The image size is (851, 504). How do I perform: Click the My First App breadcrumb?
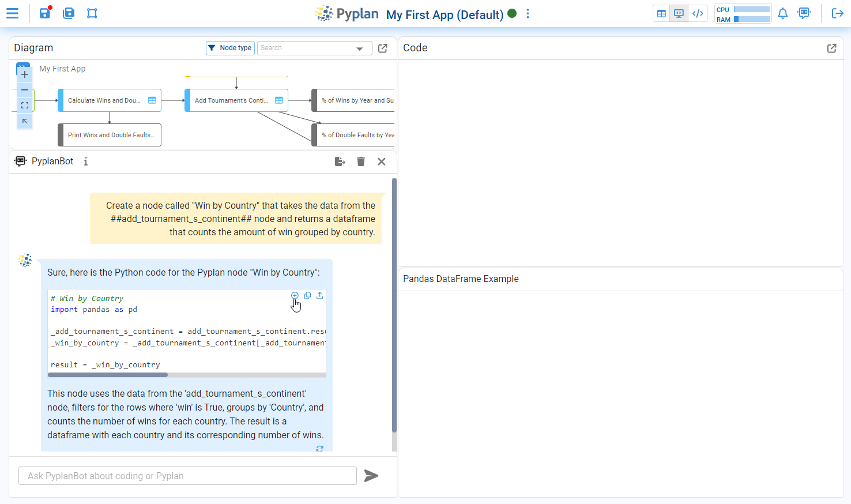pyautogui.click(x=62, y=69)
